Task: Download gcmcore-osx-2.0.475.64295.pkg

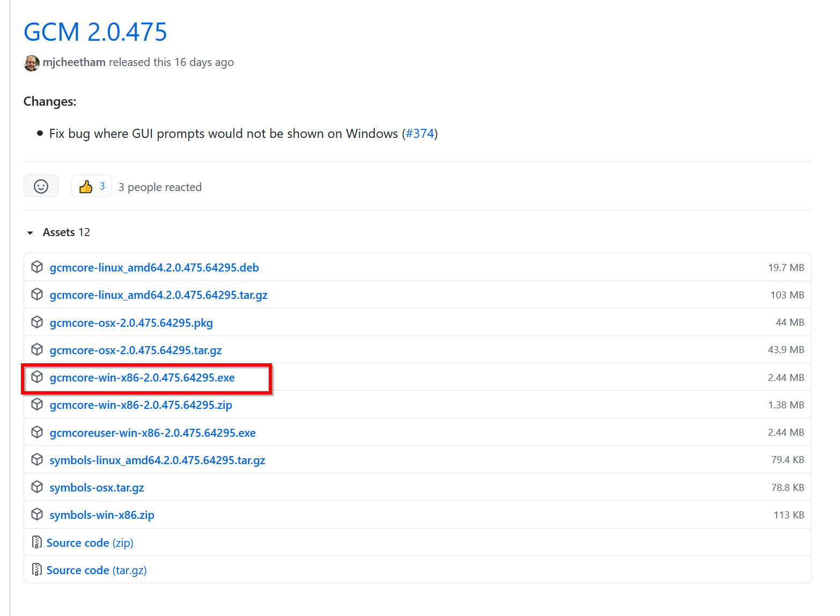Action: (131, 323)
